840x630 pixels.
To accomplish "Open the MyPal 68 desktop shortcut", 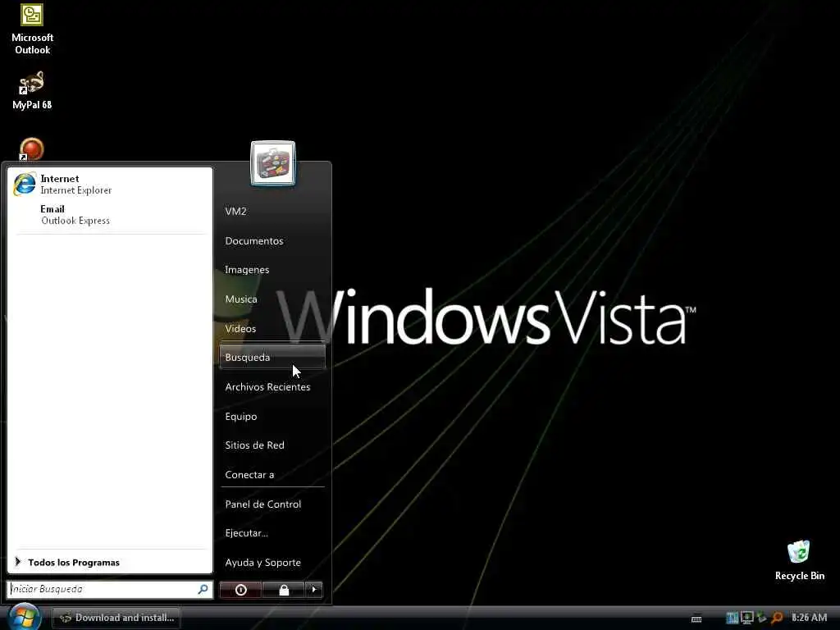I will coord(32,90).
